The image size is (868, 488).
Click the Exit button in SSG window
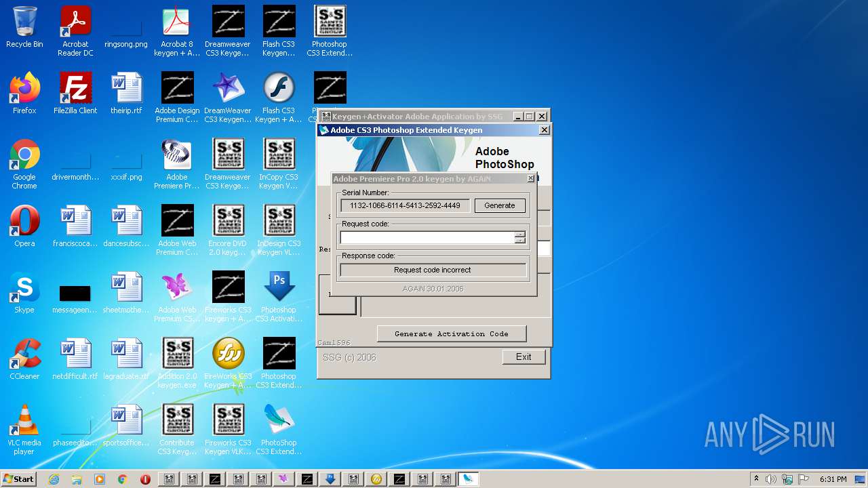[524, 357]
